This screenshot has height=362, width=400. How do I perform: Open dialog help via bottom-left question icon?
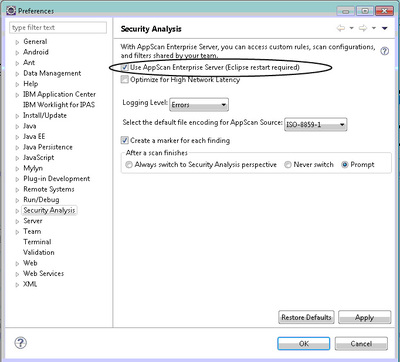(x=21, y=343)
